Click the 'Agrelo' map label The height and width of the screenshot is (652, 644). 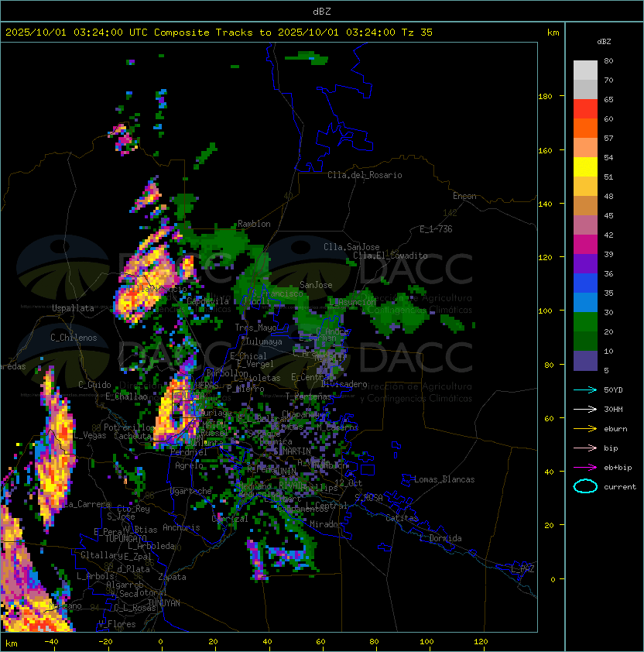(x=189, y=465)
